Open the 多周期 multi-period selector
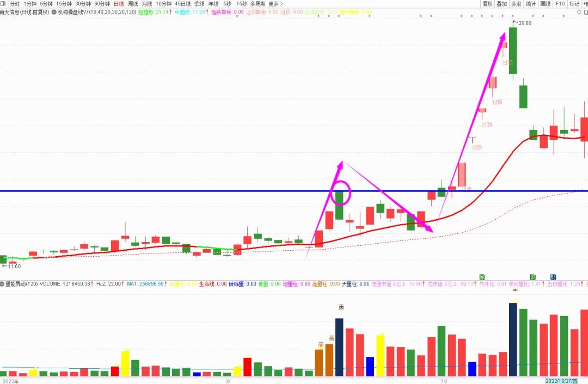 pyautogui.click(x=258, y=4)
